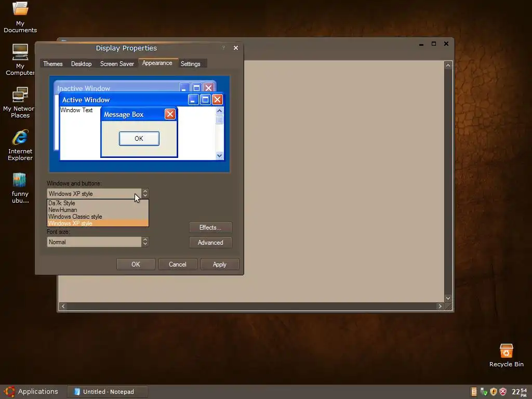Click the preview scrollbar up arrow
The height and width of the screenshot is (399, 532).
point(220,111)
